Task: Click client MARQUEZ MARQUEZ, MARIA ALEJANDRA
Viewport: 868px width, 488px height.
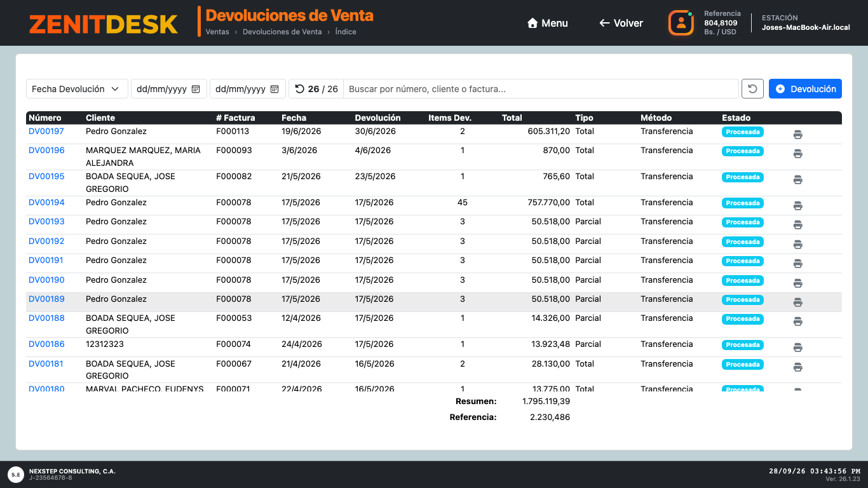Action: click(143, 157)
